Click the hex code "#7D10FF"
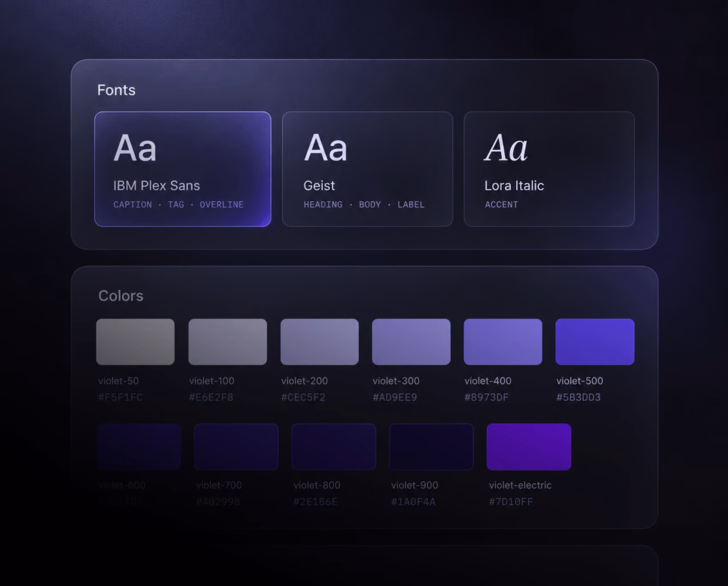The height and width of the screenshot is (586, 728). tap(511, 502)
